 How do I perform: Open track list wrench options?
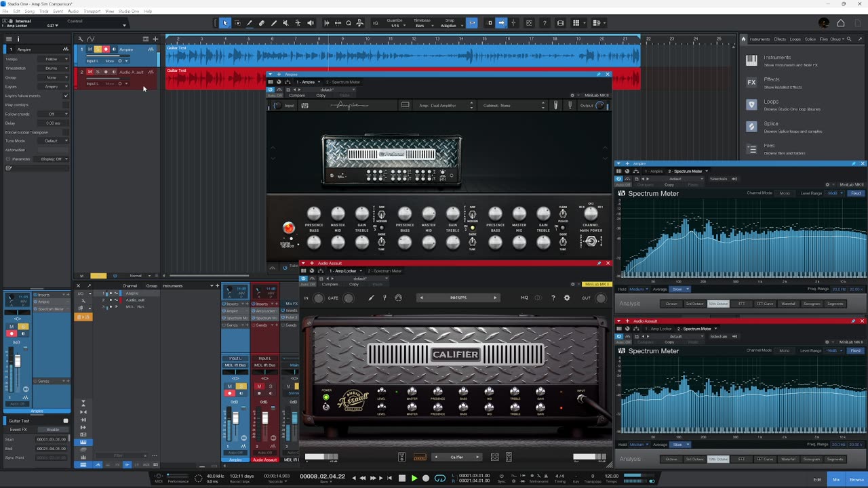(80, 39)
